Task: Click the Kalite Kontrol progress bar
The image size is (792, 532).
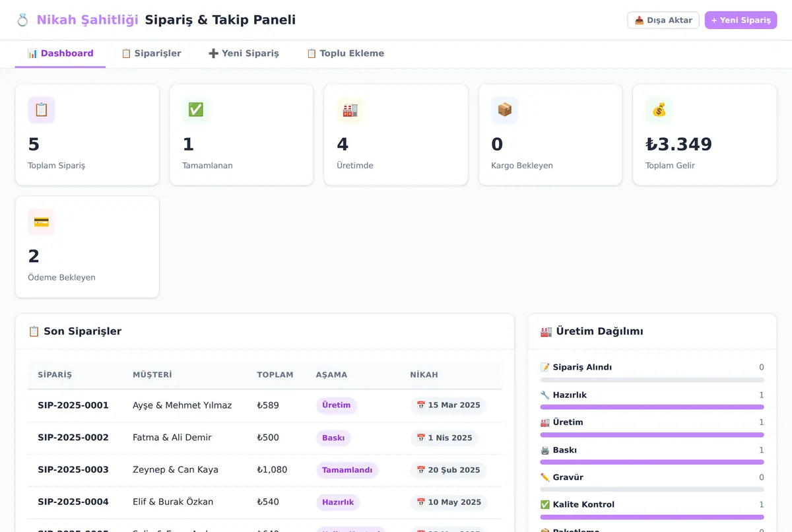Action: (652, 517)
